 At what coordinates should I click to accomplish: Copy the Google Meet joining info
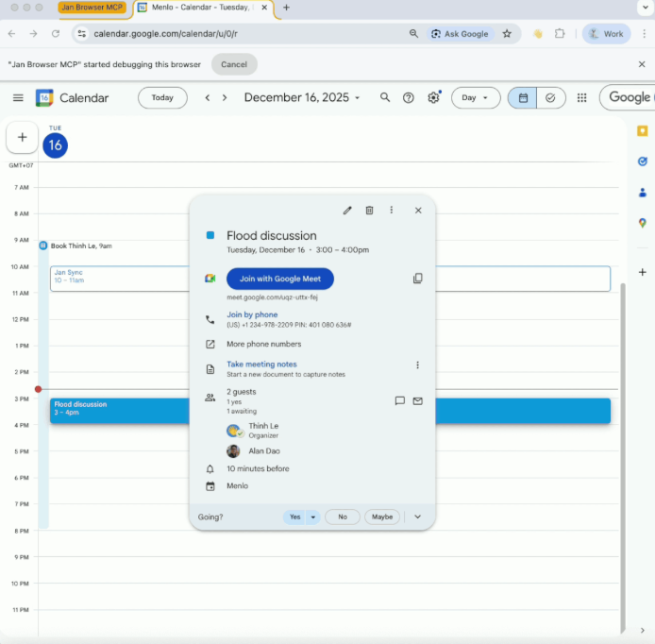[x=417, y=279]
